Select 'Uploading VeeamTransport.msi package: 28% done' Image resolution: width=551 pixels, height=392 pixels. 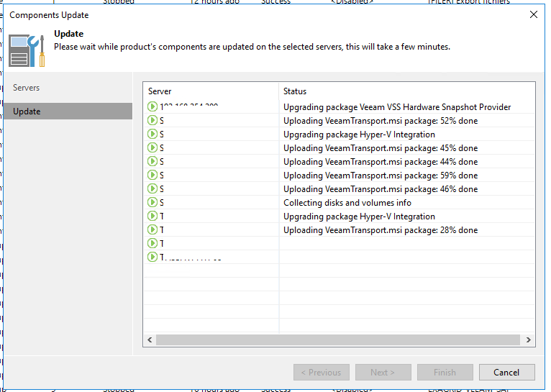(381, 230)
